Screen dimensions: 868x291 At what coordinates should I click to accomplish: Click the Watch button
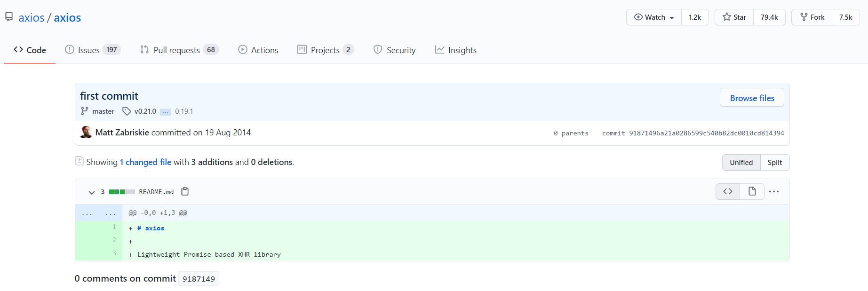(654, 17)
